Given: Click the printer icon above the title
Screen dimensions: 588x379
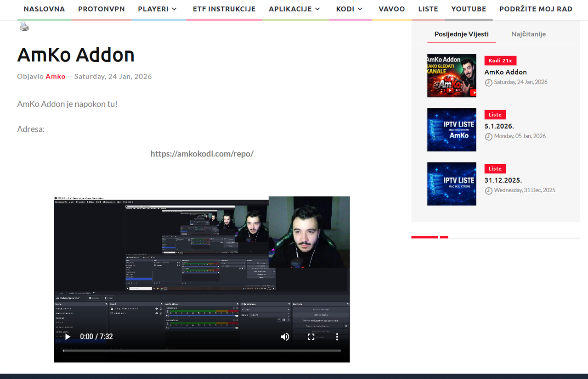Looking at the screenshot, I should pos(24,27).
